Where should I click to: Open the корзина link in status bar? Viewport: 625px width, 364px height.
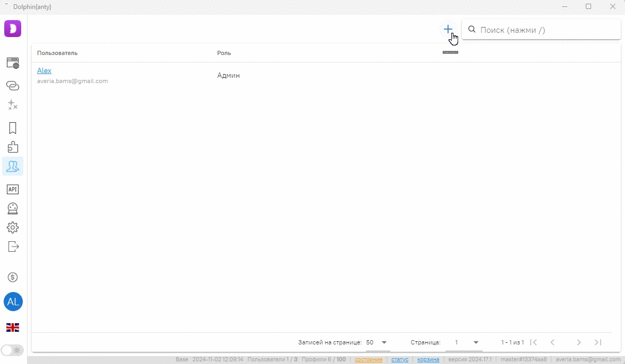428,360
